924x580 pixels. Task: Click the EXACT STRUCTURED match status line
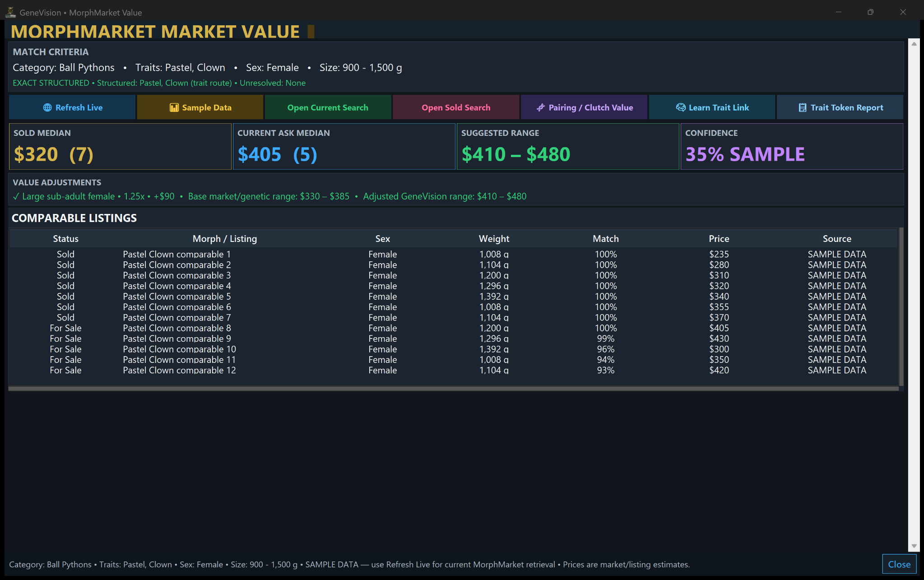[x=159, y=83]
